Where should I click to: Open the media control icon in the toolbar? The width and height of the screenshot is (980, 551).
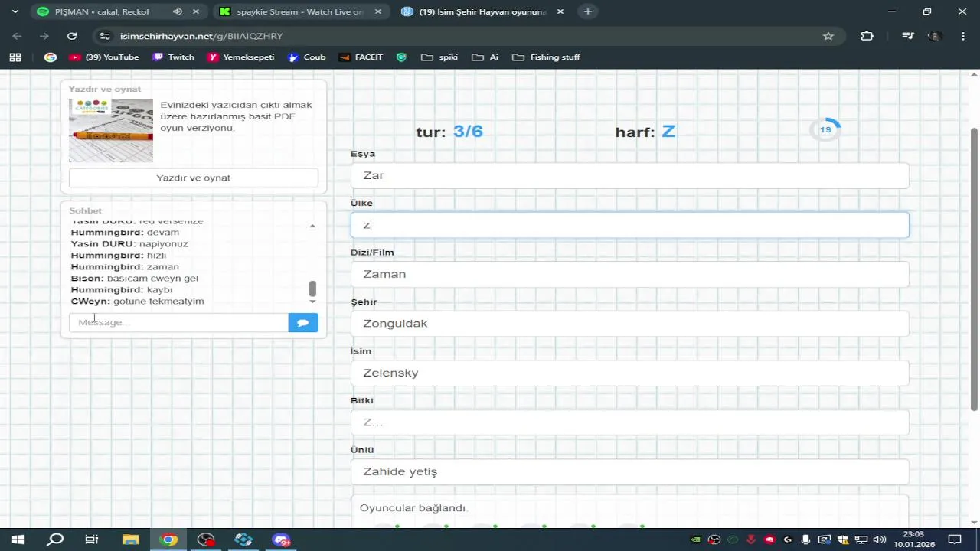click(x=907, y=36)
